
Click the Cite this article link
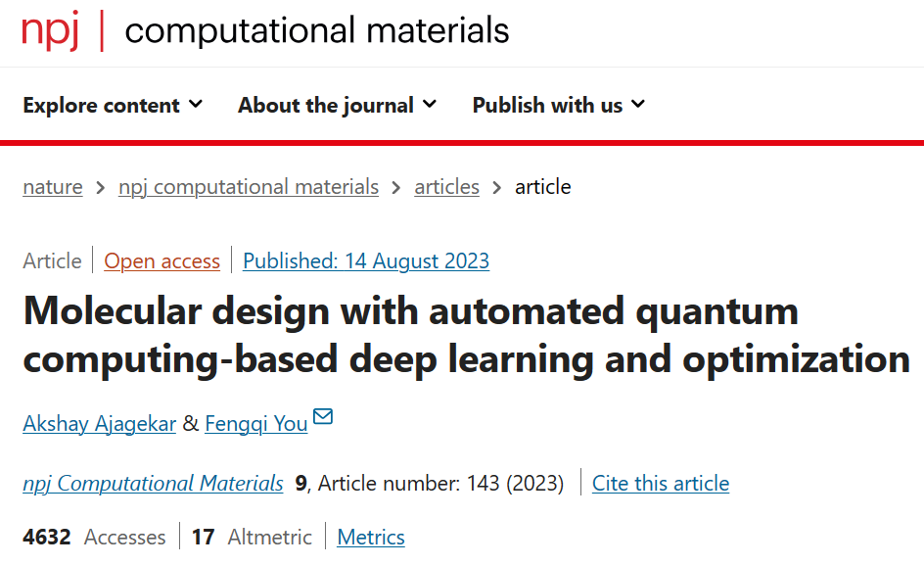coord(661,483)
